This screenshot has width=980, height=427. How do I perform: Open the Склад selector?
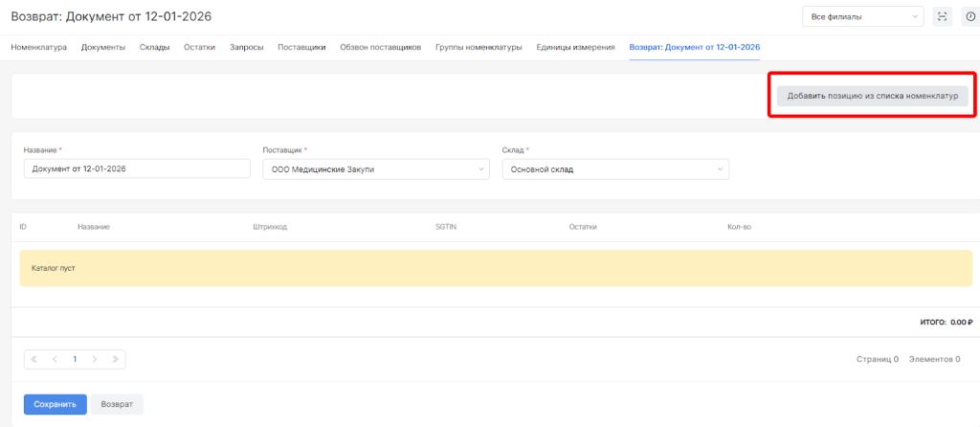(x=614, y=169)
